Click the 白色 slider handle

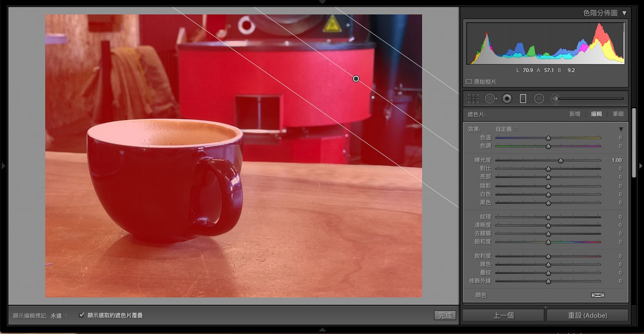(548, 194)
